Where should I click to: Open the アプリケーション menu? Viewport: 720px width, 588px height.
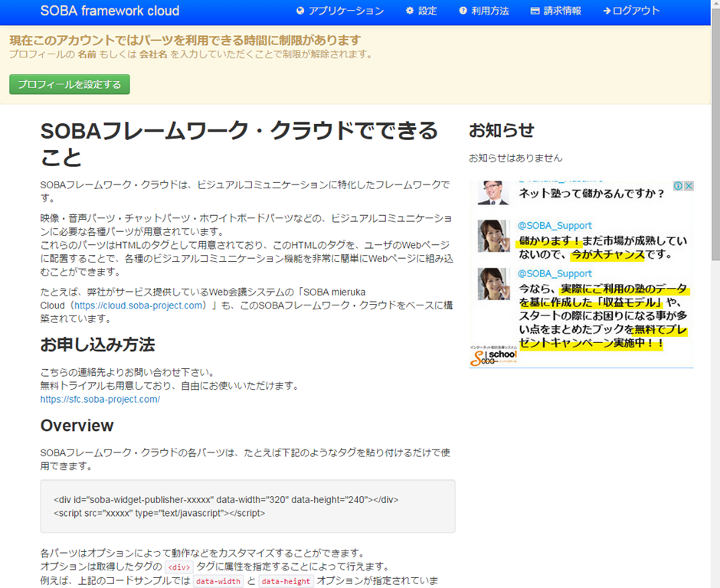click(340, 11)
